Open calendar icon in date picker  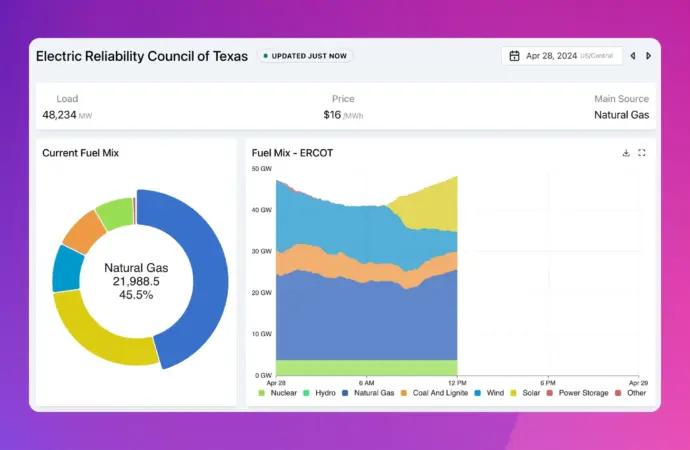click(x=514, y=56)
